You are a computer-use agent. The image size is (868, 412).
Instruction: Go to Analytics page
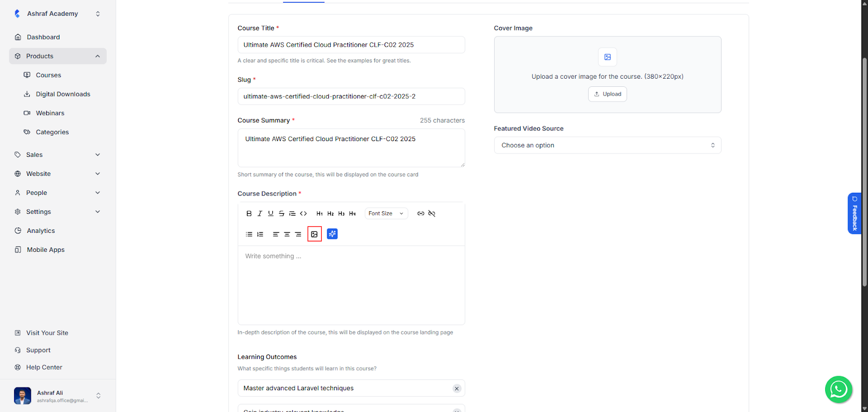click(x=41, y=231)
